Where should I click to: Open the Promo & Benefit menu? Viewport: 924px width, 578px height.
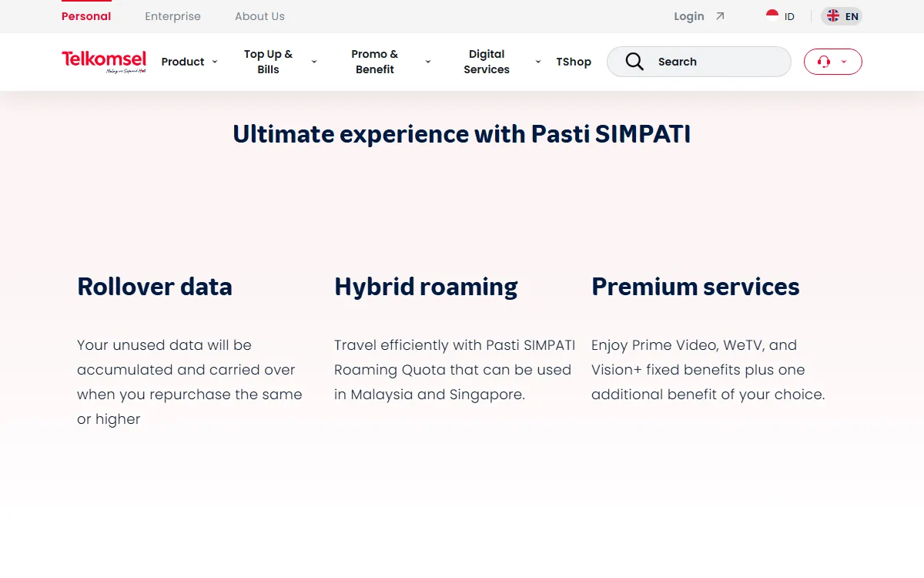point(375,62)
